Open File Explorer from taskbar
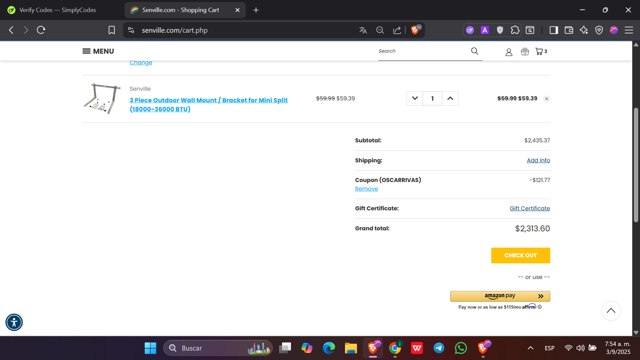 pyautogui.click(x=351, y=348)
